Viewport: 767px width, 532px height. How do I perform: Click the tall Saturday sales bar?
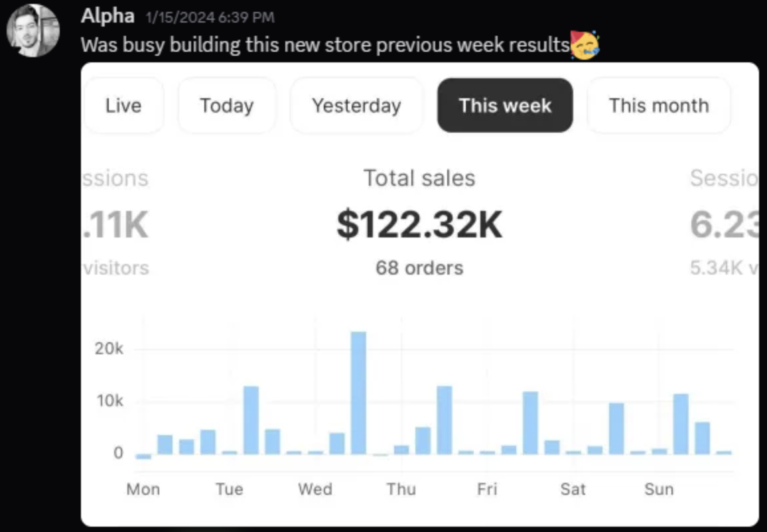pos(616,428)
